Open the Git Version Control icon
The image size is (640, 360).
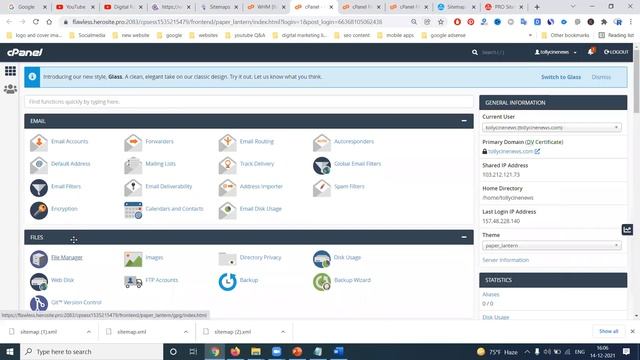[38, 304]
